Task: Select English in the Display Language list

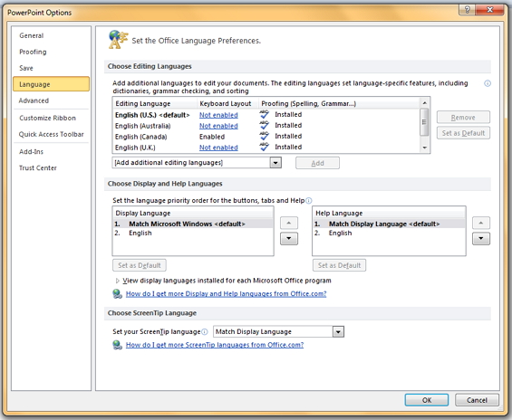Action: (193, 233)
